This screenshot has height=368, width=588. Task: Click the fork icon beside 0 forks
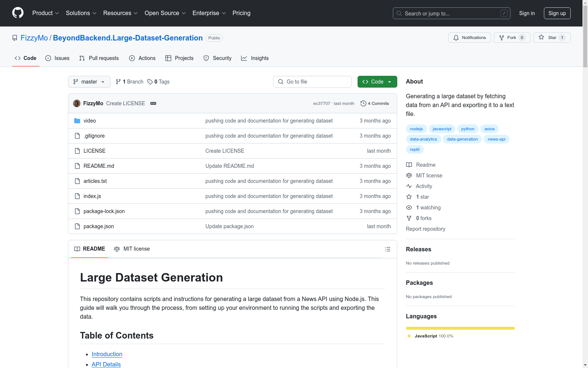pyautogui.click(x=409, y=218)
